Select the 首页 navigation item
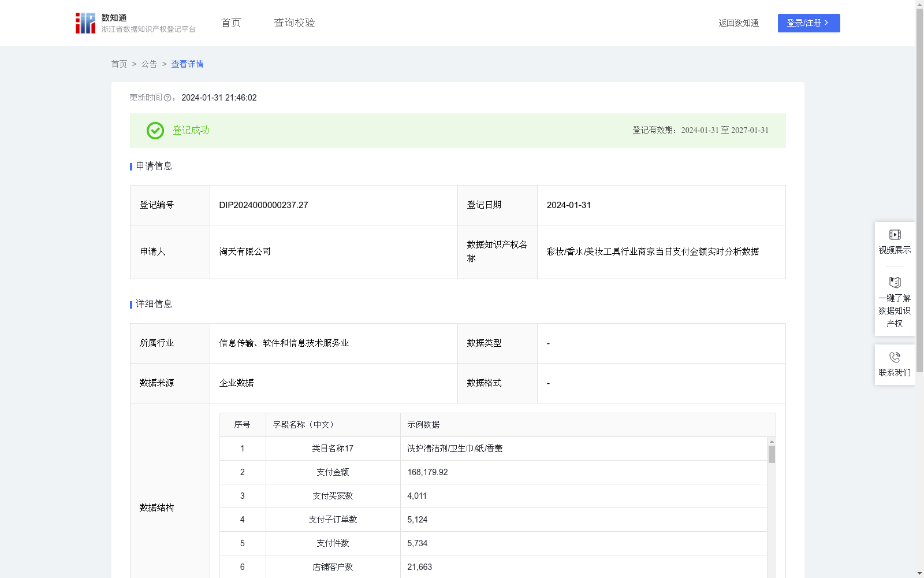The width and height of the screenshot is (924, 578). coord(230,23)
